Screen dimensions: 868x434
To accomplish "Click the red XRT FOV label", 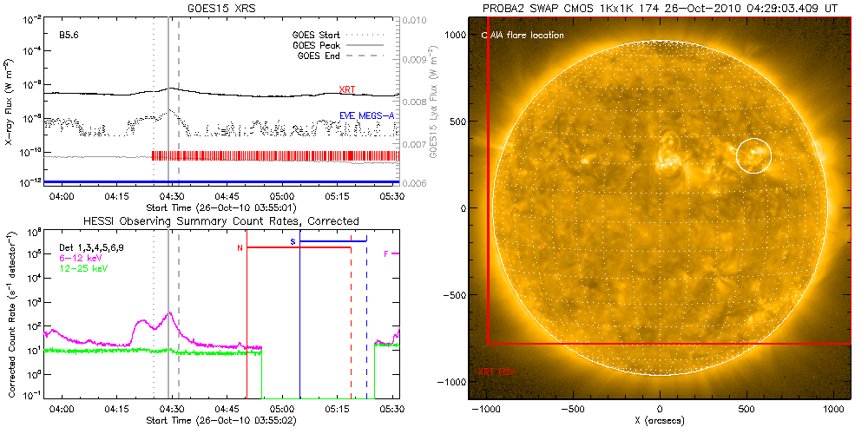I will click(496, 371).
